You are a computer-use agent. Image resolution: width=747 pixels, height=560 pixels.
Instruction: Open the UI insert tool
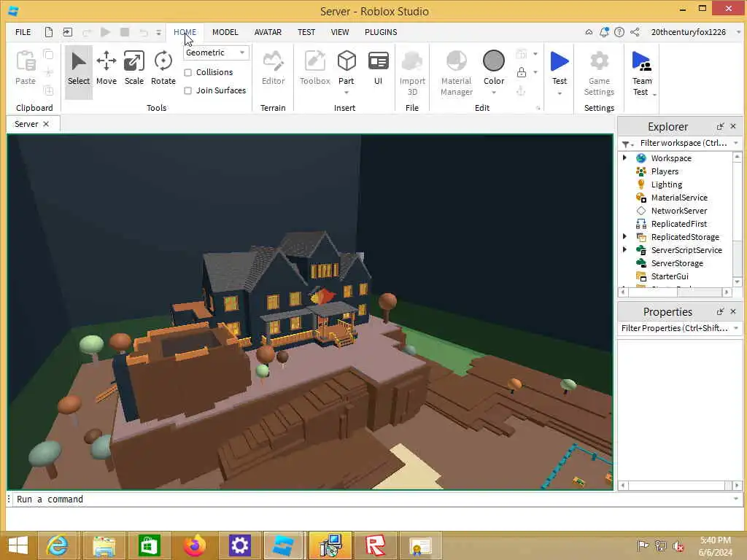point(379,69)
